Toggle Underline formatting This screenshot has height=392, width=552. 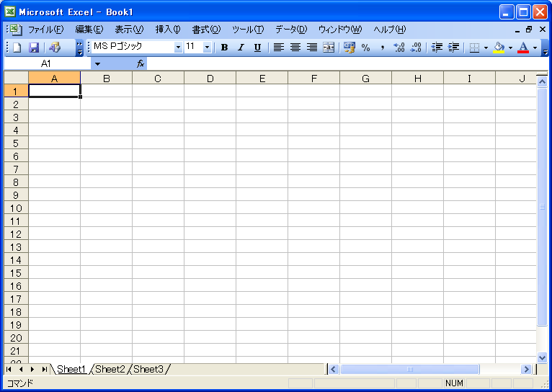tap(257, 48)
